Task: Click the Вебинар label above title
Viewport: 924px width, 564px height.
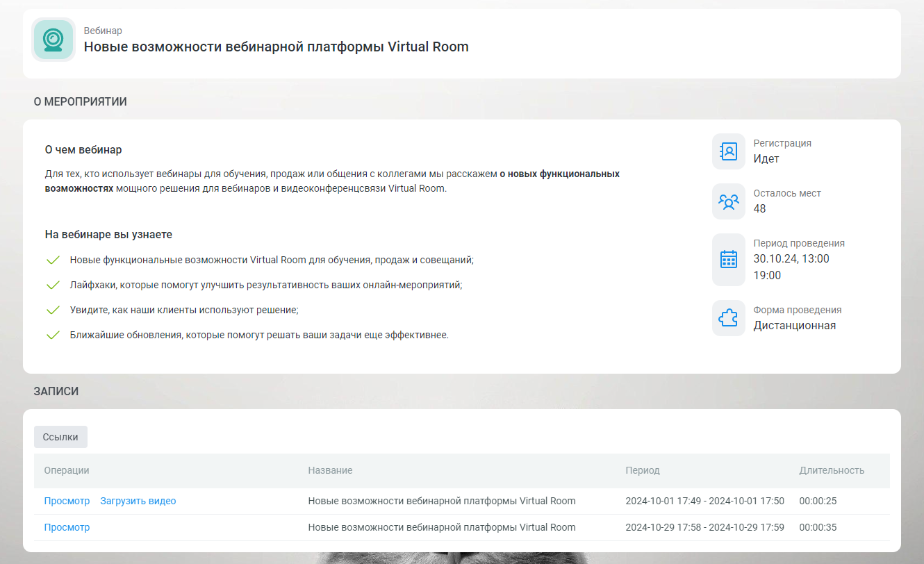Action: (103, 31)
